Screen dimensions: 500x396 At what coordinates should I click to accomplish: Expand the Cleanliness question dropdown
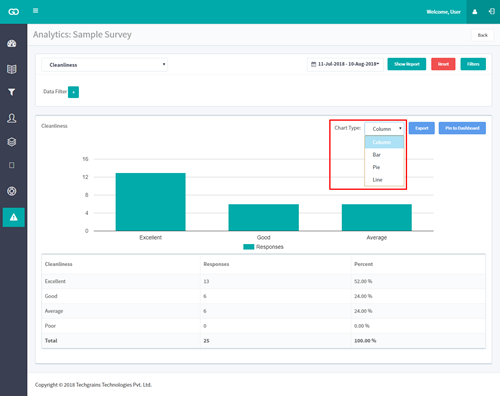105,65
